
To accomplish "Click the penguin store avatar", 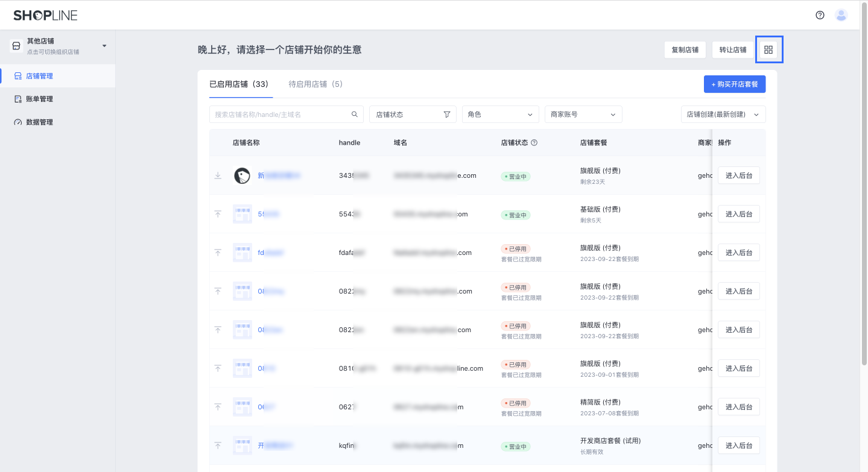I will [x=242, y=175].
